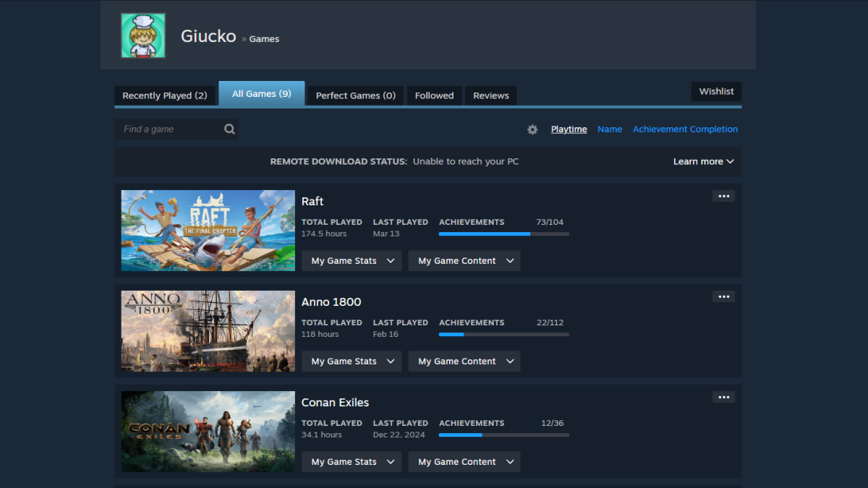This screenshot has width=868, height=488.
Task: Open the three-dot menu for Conan Exiles
Action: point(723,397)
